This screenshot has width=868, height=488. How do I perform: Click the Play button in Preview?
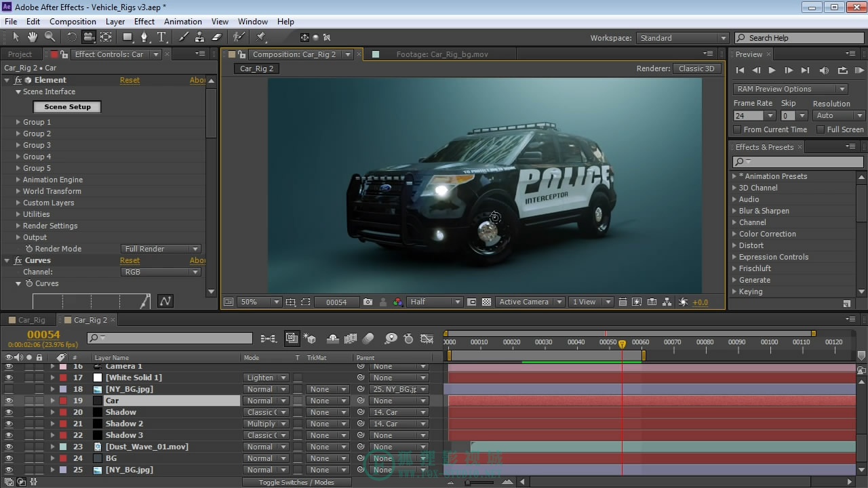(x=772, y=70)
